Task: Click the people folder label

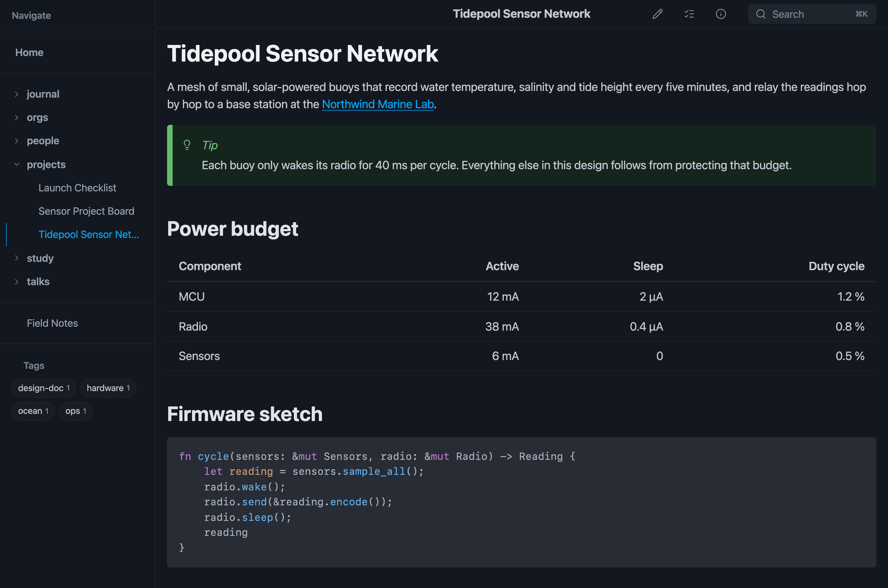Action: 43,141
